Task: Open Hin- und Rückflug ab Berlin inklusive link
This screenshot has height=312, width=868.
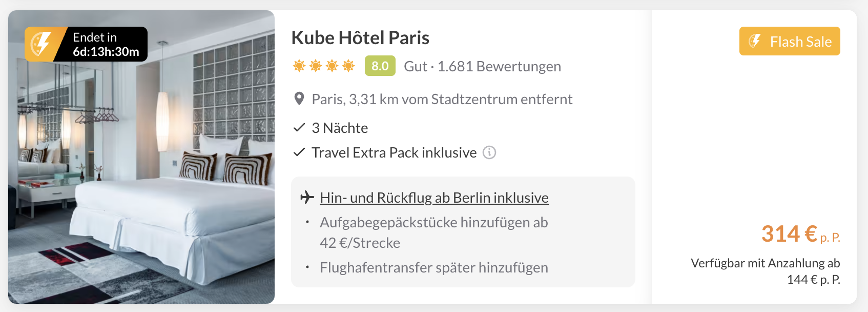Action: click(434, 198)
